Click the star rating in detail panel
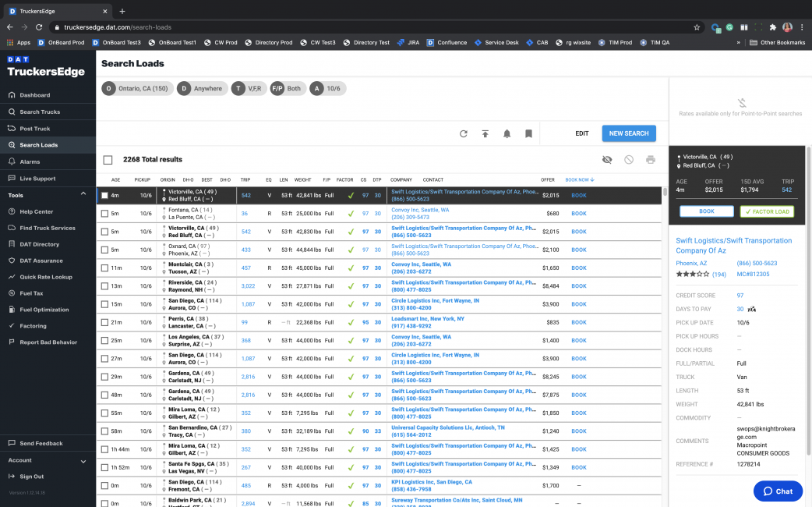812x507 pixels. tap(692, 275)
